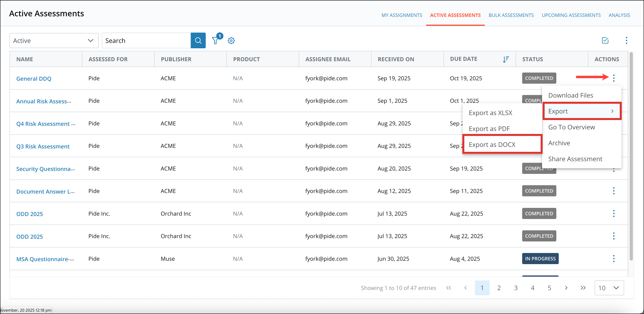Open the page-level kebab menu icon
This screenshot has height=314, width=644.
click(626, 40)
